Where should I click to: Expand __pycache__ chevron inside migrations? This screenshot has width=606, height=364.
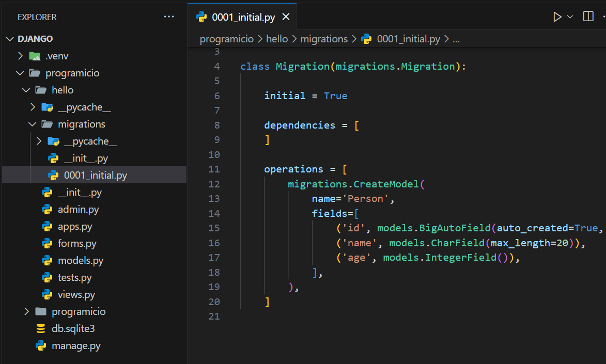click(x=39, y=141)
